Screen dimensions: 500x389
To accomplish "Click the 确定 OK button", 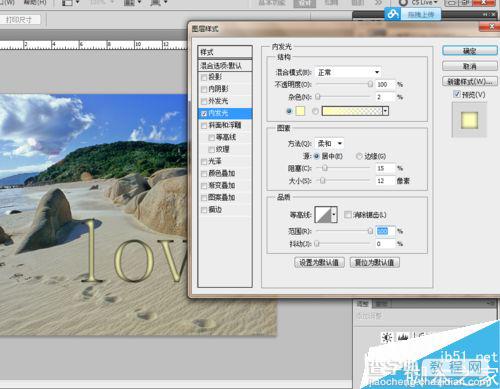I will (x=469, y=51).
